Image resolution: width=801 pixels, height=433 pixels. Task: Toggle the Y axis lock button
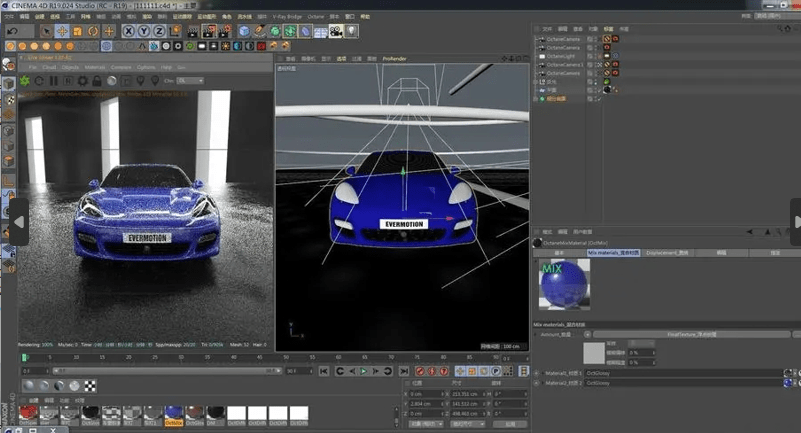click(144, 32)
